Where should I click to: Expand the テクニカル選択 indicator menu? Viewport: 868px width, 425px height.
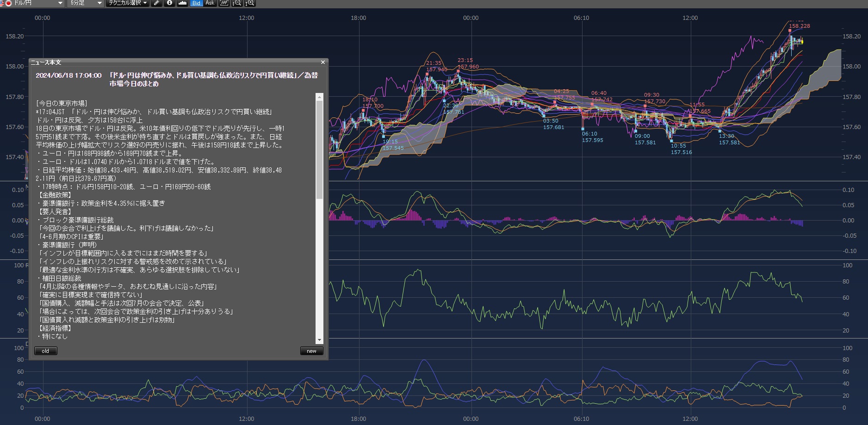[x=127, y=3]
